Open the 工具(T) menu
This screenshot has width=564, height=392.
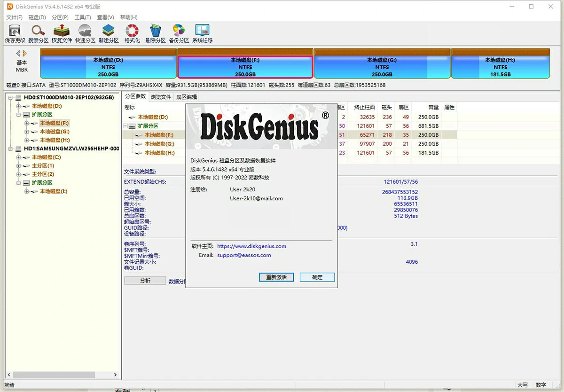click(83, 17)
